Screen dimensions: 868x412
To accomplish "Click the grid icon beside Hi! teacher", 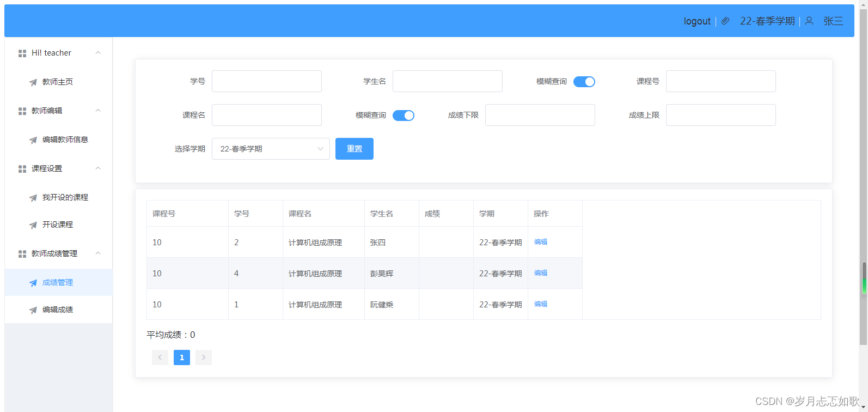I will coord(22,53).
